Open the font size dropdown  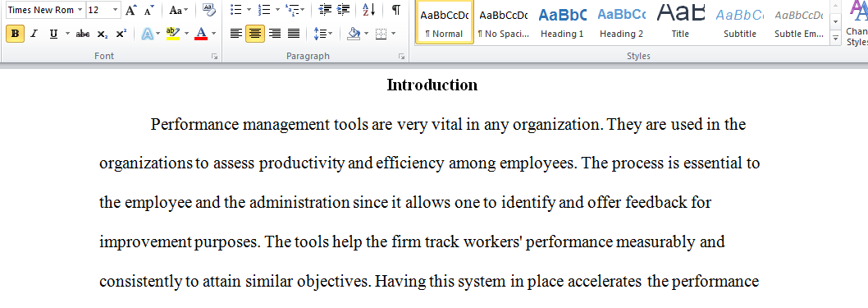point(115,10)
